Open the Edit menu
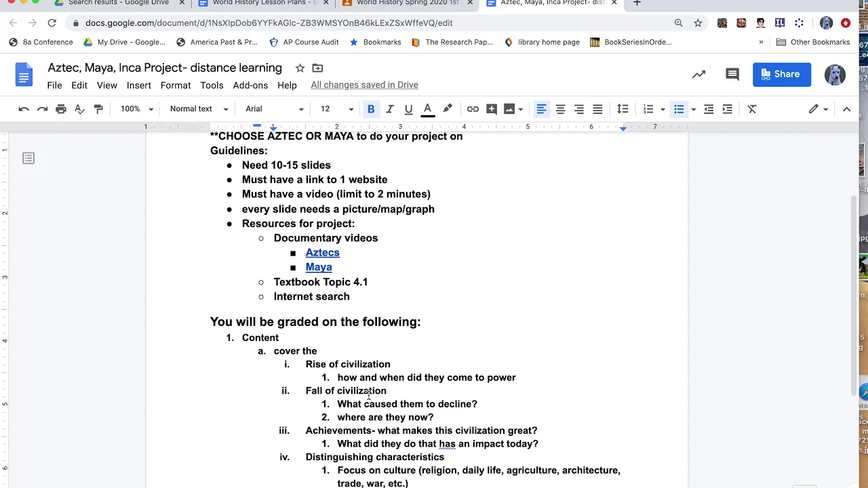Image resolution: width=868 pixels, height=488 pixels. (79, 85)
